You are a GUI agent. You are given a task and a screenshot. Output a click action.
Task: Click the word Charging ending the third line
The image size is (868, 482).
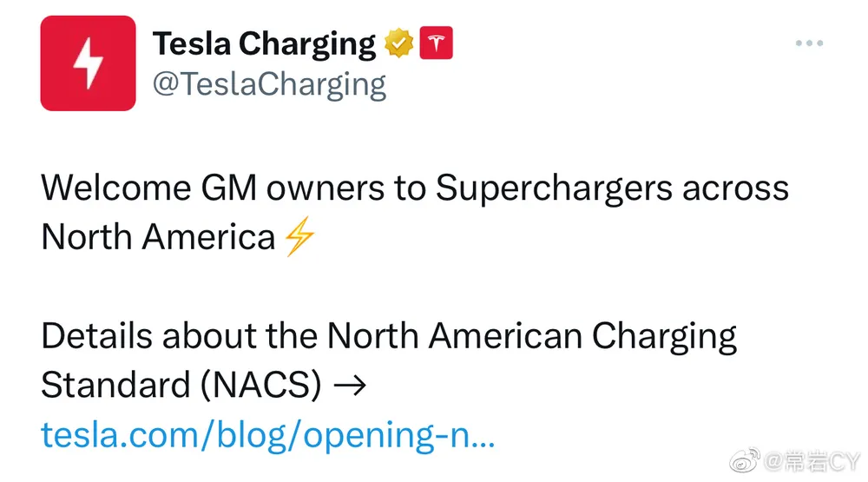click(664, 337)
